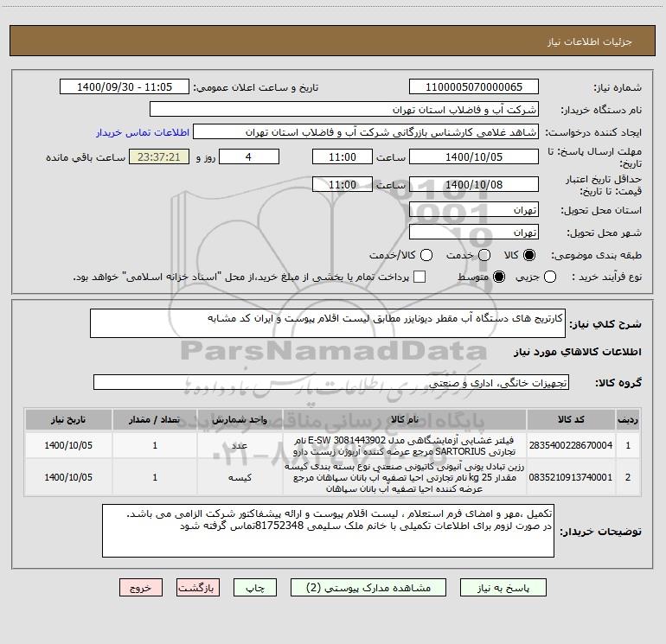Click need date 1400/10/05 in row 2

[x=68, y=477]
